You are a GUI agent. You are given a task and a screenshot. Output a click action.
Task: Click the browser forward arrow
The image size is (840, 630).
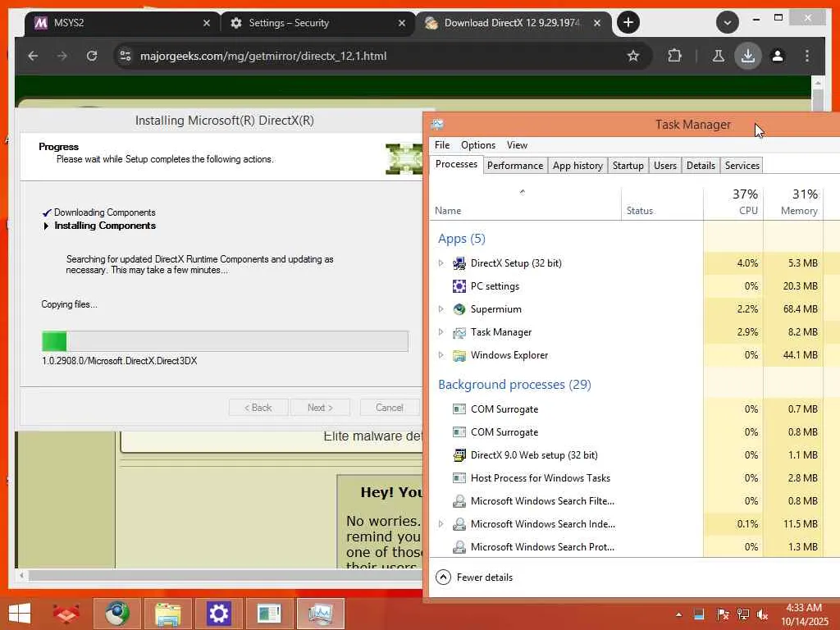click(x=62, y=56)
